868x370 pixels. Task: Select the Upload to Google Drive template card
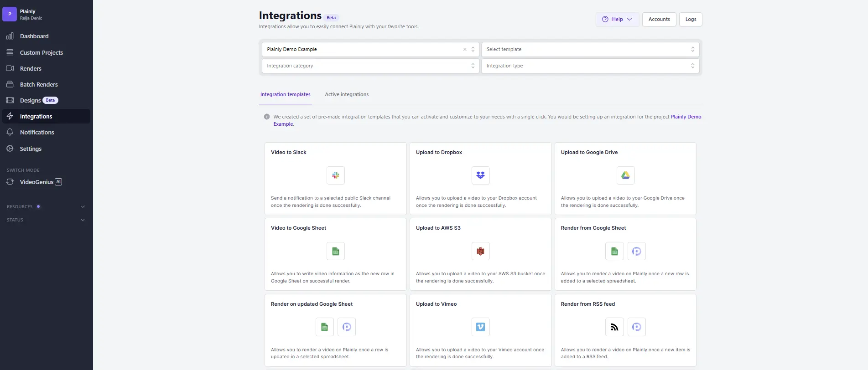(x=625, y=179)
